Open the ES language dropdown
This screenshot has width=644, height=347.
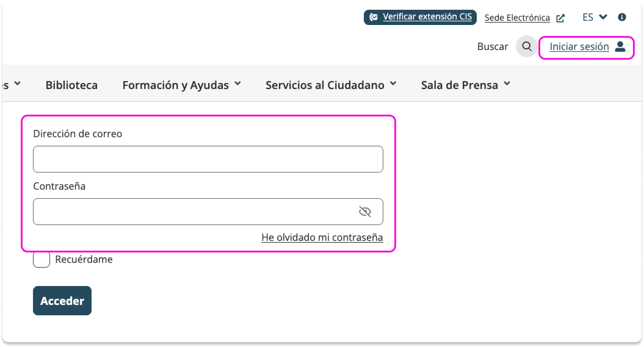point(594,17)
